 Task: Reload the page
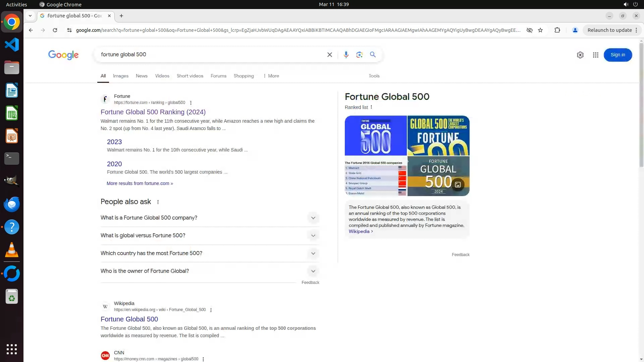pos(55,30)
